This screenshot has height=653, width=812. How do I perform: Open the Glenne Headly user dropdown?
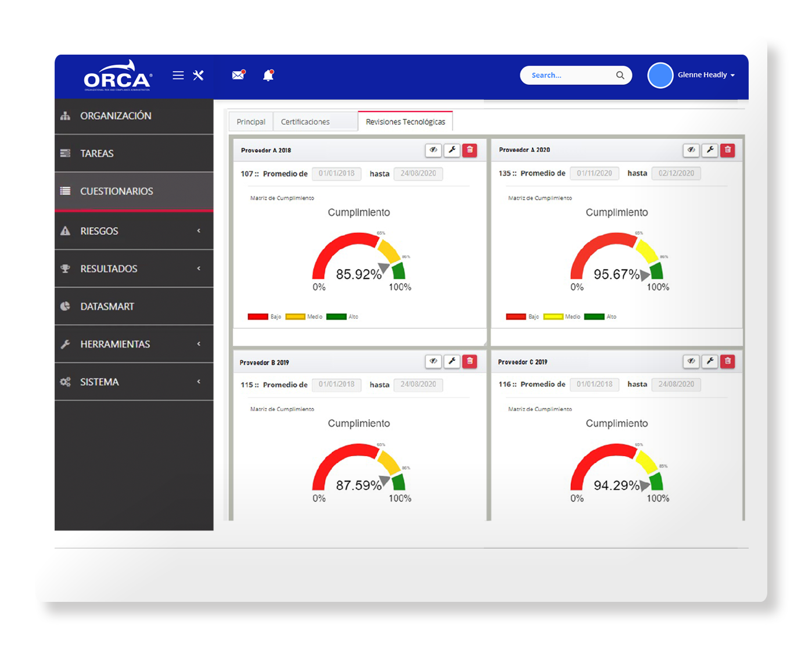[705, 75]
